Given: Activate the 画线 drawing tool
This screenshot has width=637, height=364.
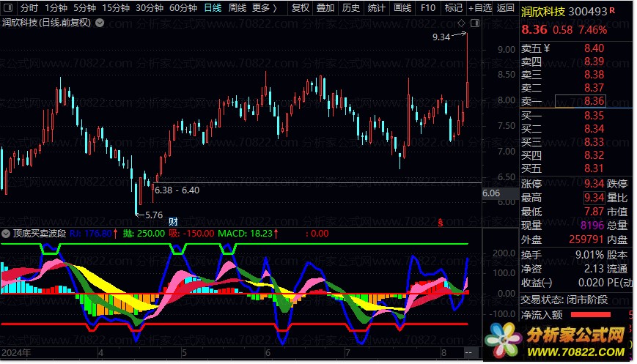Looking at the screenshot, I should coord(402,8).
